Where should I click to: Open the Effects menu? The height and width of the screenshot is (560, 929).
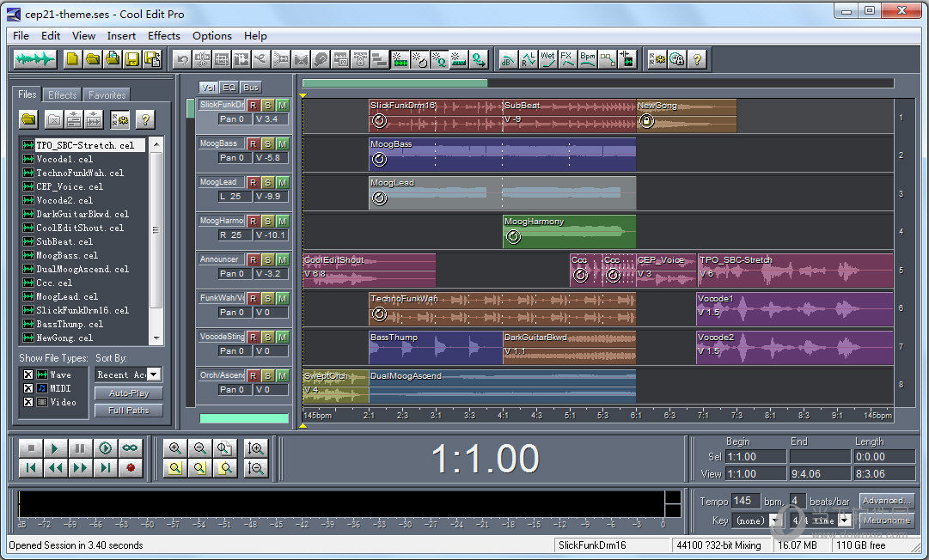(163, 36)
